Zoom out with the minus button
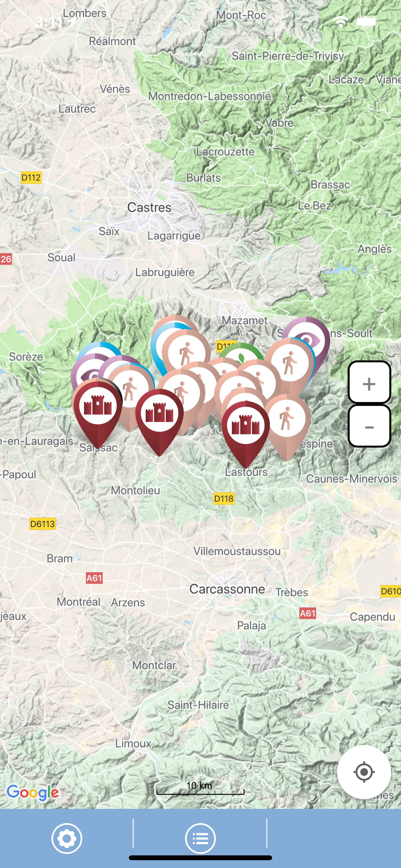The height and width of the screenshot is (868, 401). point(369,426)
